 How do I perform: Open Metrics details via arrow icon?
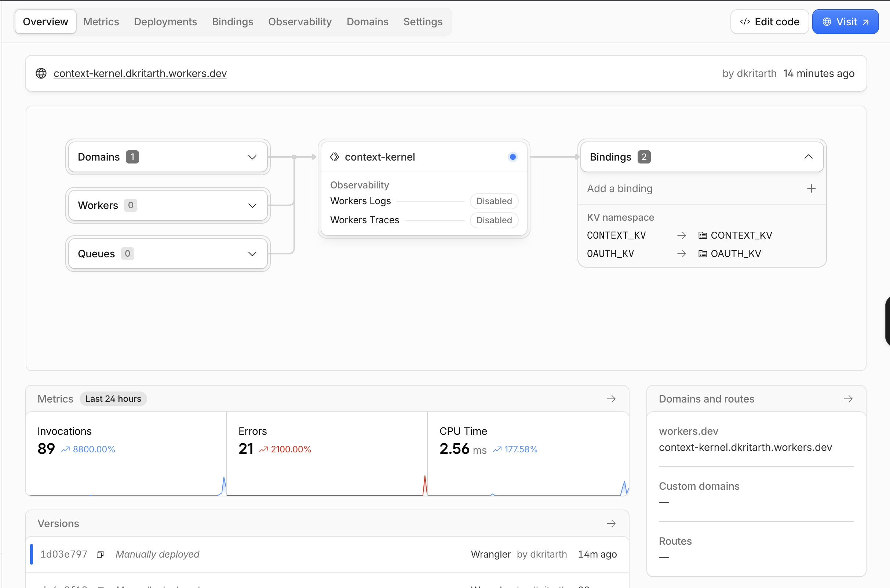[x=611, y=399]
